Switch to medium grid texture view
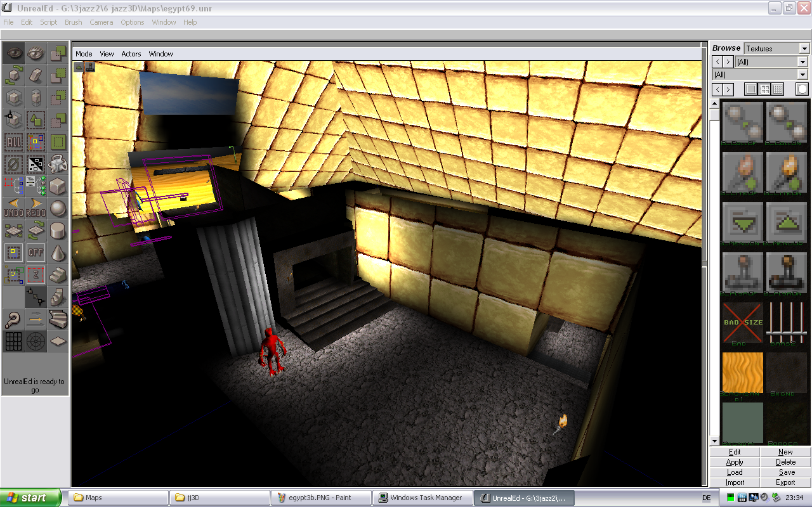The image size is (812, 509). point(764,89)
